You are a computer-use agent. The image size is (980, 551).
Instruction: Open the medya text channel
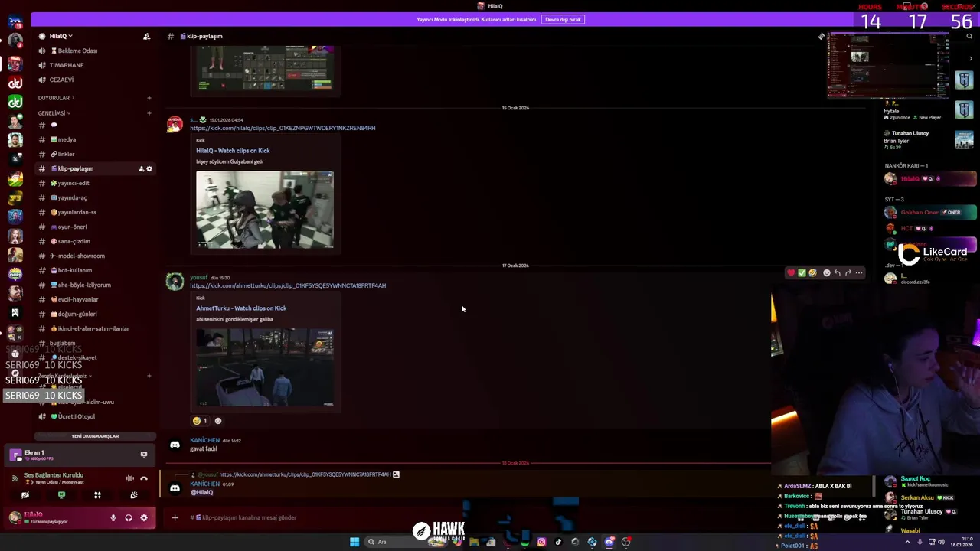[67, 139]
